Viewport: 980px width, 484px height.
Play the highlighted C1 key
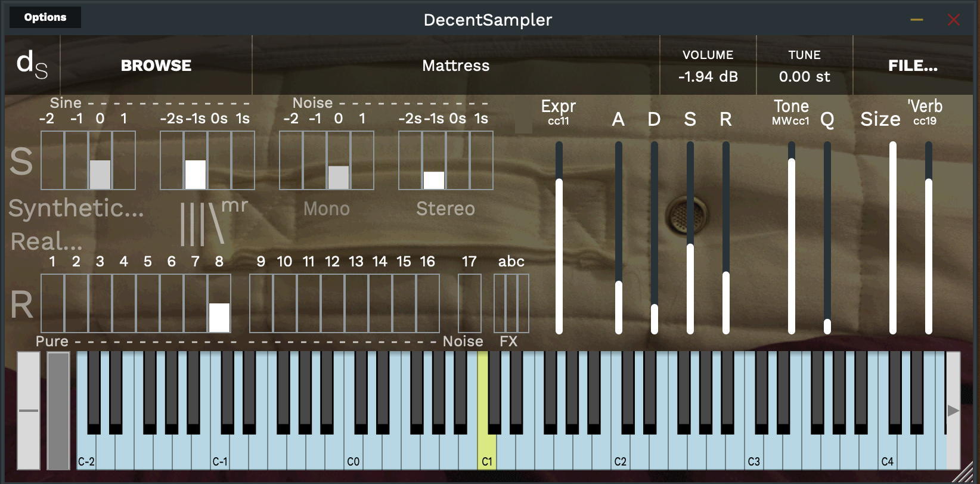click(487, 452)
